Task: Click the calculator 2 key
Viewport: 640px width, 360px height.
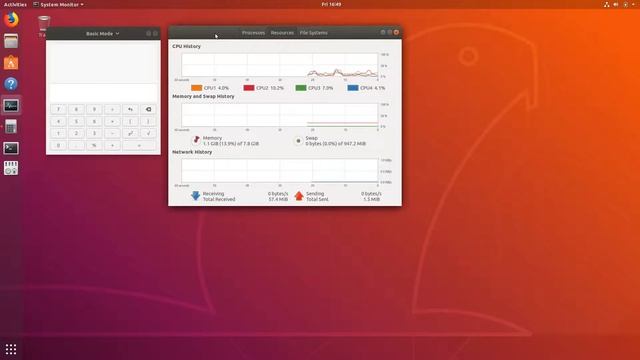Action: tap(76, 133)
